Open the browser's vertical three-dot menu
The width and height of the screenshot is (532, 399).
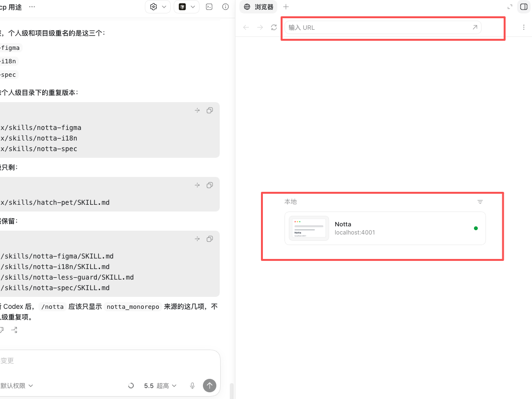point(523,27)
